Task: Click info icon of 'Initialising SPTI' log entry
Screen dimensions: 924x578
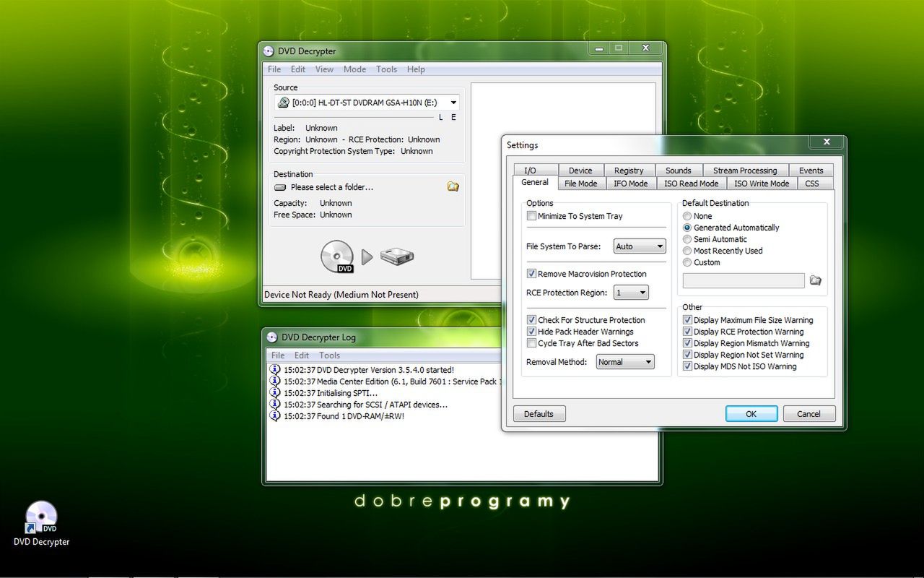Action: 275,393
